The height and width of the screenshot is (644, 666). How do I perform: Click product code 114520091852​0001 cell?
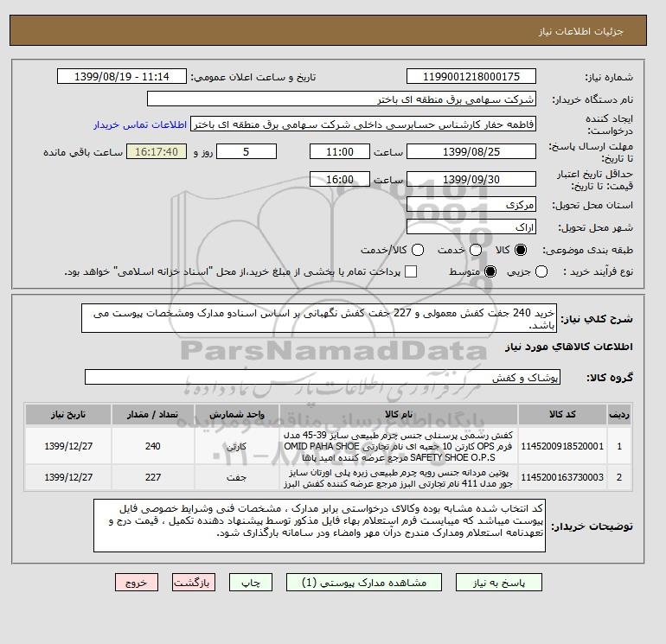[562, 446]
